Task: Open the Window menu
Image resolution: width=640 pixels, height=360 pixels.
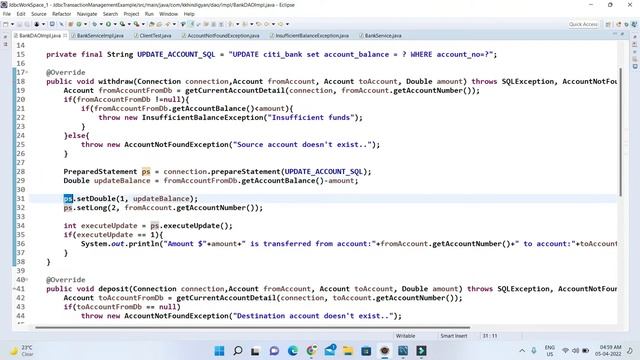Action: [x=168, y=14]
